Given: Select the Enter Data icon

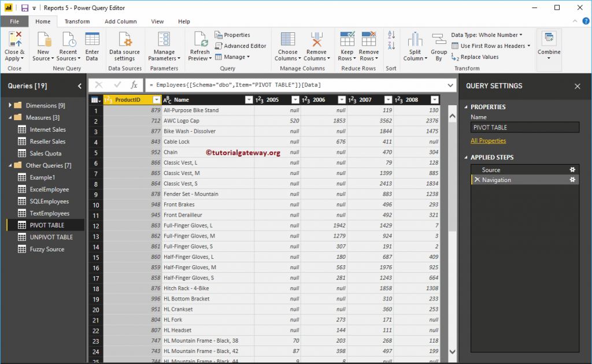Looking at the screenshot, I should pyautogui.click(x=92, y=39).
